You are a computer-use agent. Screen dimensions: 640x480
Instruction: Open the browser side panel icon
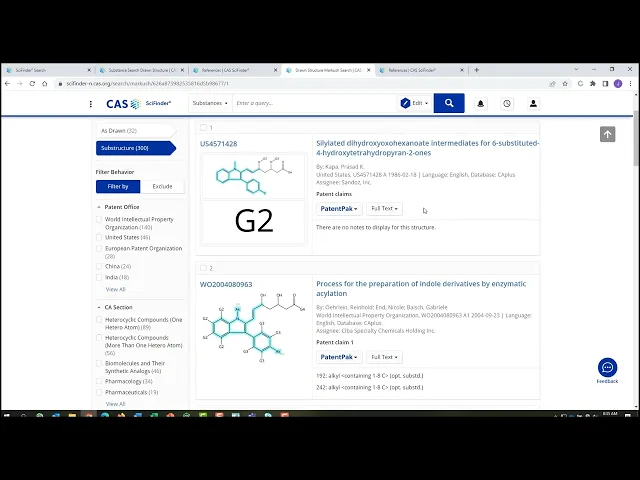[x=605, y=84]
